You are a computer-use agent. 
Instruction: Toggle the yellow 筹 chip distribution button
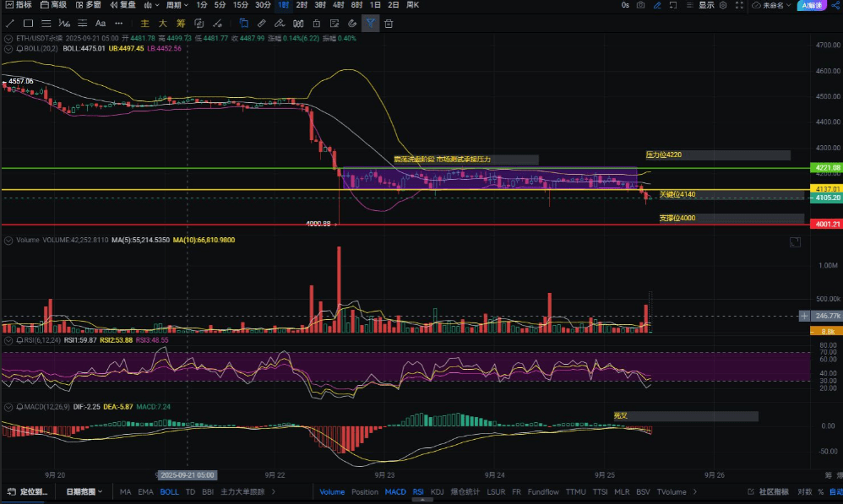pos(181,24)
